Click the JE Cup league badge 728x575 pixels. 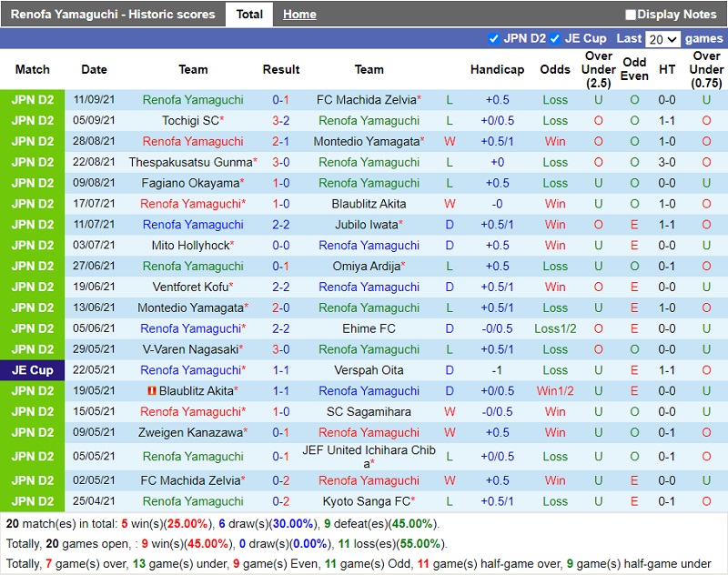coord(33,370)
